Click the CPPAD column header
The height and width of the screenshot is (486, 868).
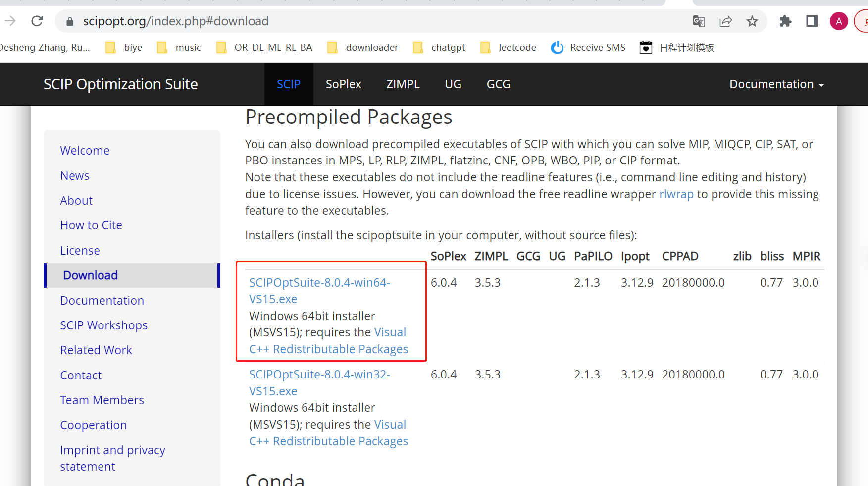coord(680,256)
